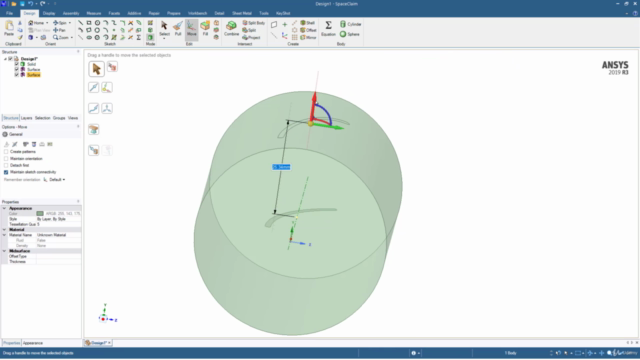Select the Line sketch tool
Image resolution: width=640 pixels, height=360 pixels.
pyautogui.click(x=80, y=23)
